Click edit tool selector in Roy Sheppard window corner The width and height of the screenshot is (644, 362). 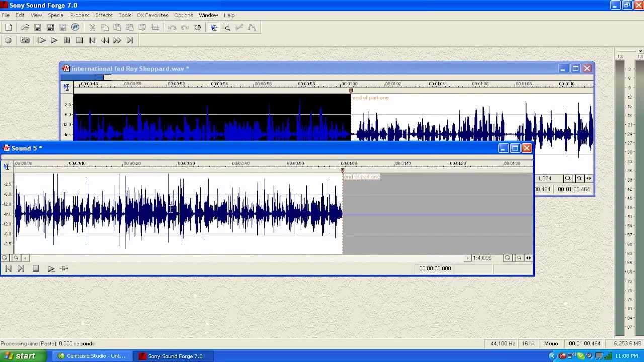66,87
